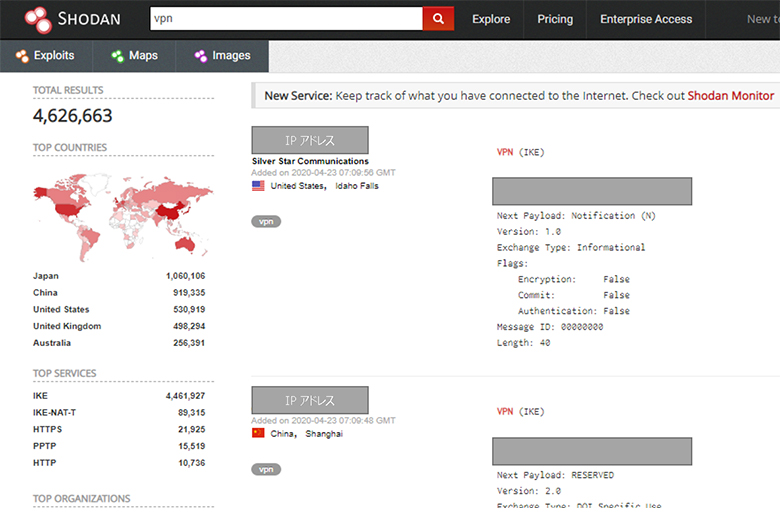Click the TOP ORGANIZATIONS heading
Image resolution: width=780 pixels, height=521 pixels.
click(x=82, y=499)
